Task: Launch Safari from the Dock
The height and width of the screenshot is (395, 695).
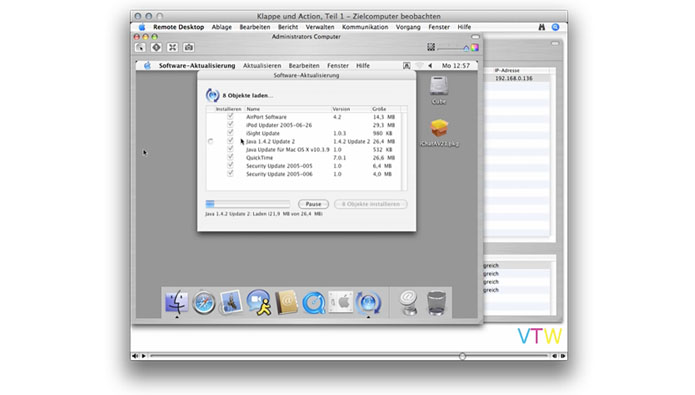Action: pyautogui.click(x=203, y=303)
